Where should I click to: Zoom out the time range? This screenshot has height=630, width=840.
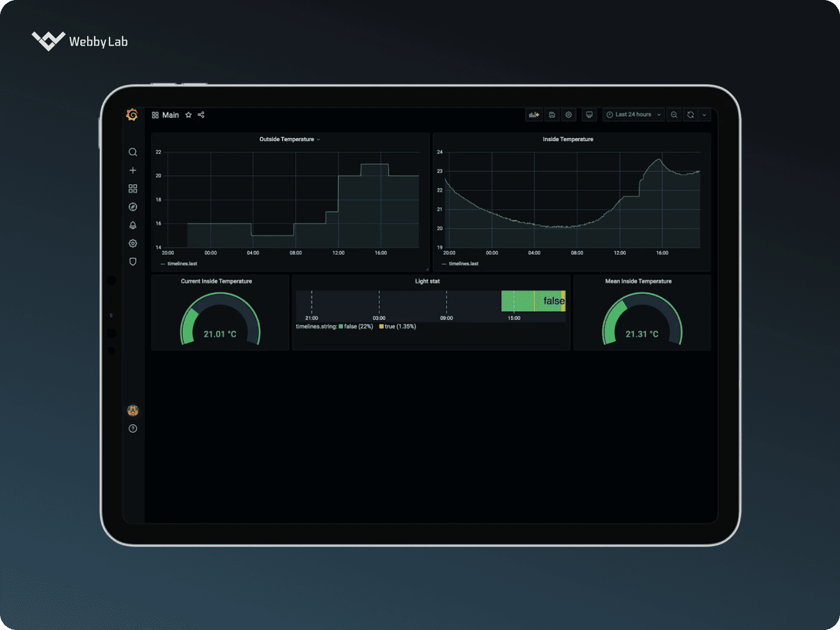(x=674, y=114)
